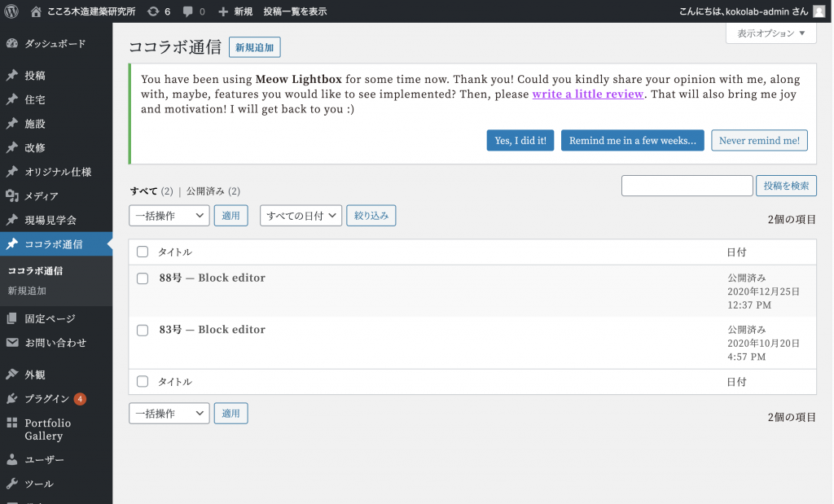834x504 pixels.
Task: Toggle select-all checkbox in table header
Action: 143,252
